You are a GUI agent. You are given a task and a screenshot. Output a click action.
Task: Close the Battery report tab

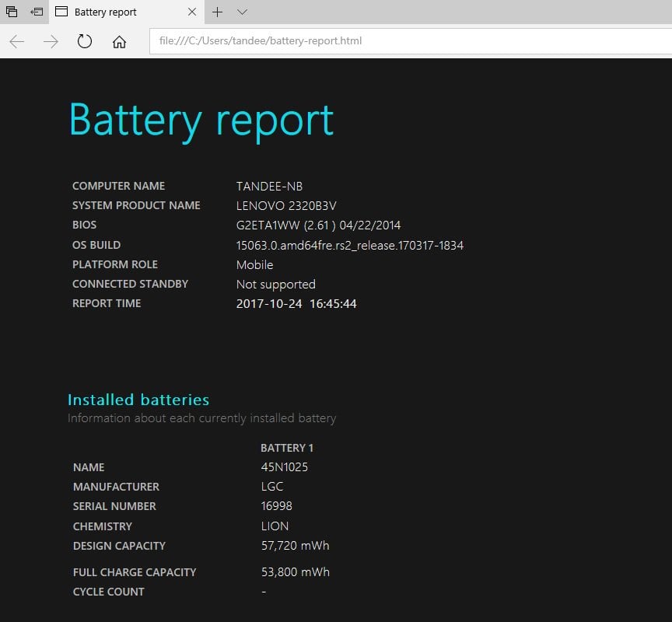192,12
